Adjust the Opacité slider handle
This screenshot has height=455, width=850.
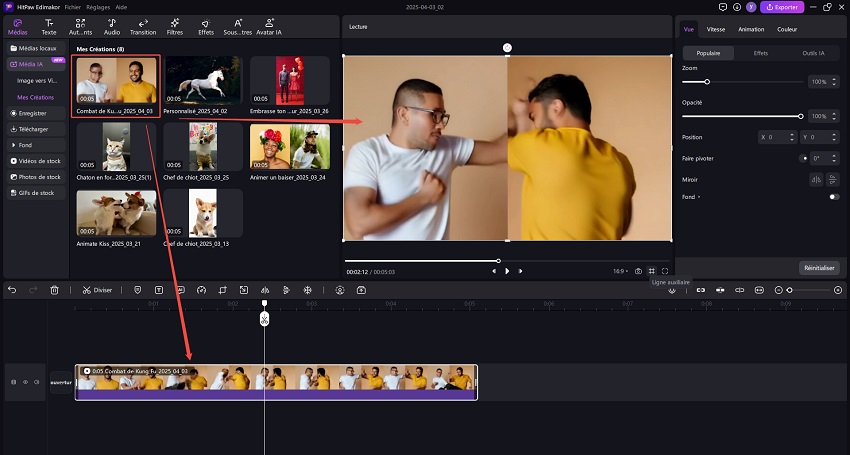801,116
